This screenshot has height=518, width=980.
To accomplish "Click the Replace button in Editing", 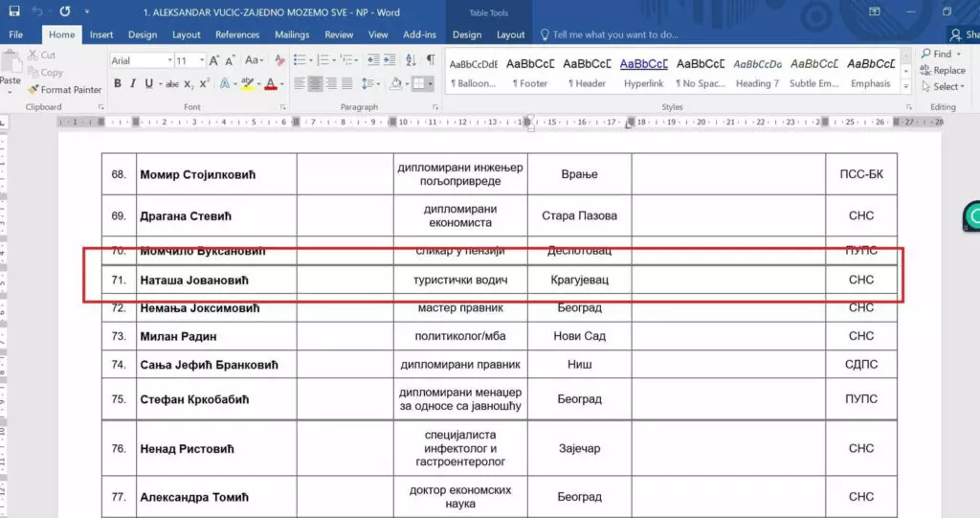I will (948, 70).
